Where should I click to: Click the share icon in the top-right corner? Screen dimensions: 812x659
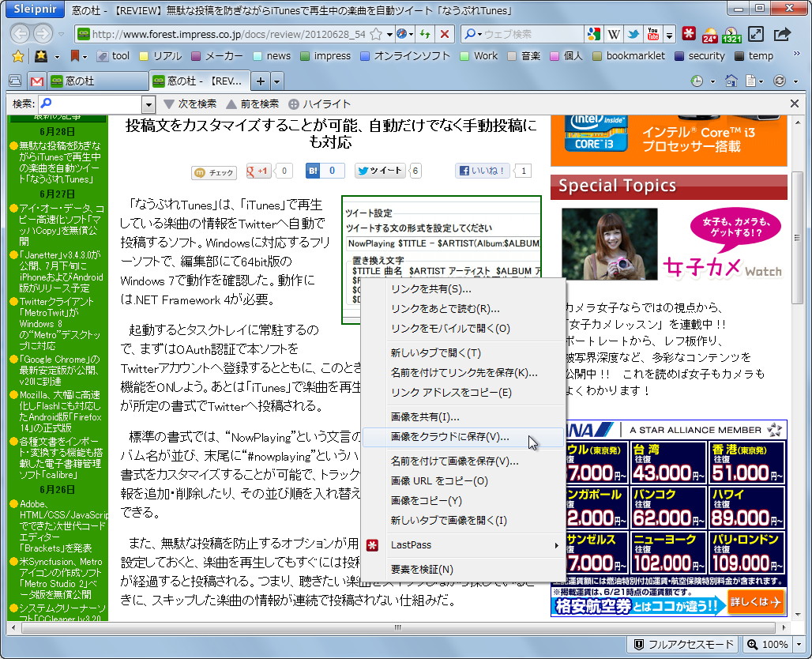coord(784,34)
